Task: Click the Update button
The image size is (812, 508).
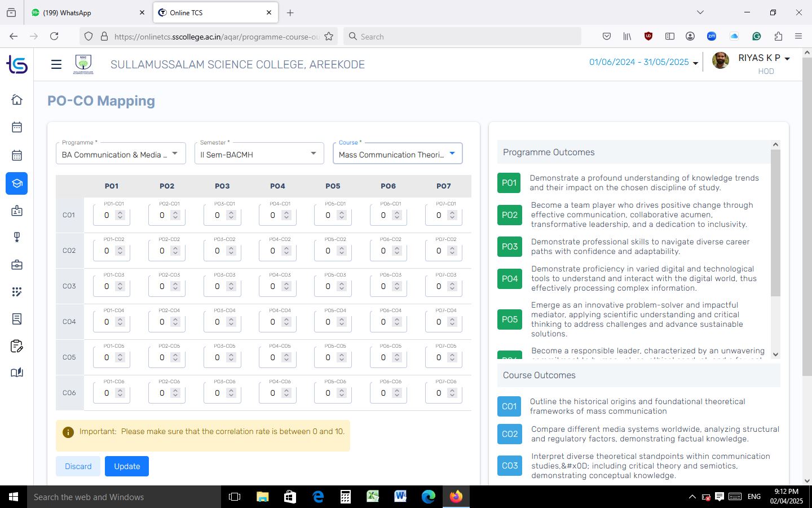Action: [x=127, y=466]
